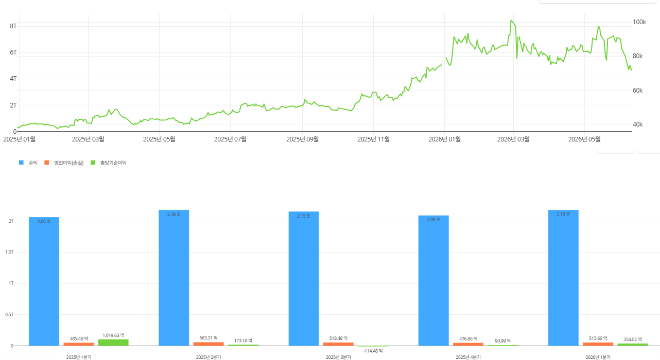Image resolution: width=660 pixels, height=360 pixels.
Task: Click the green net income bar for 2025년 2분기
Action: tap(243, 345)
